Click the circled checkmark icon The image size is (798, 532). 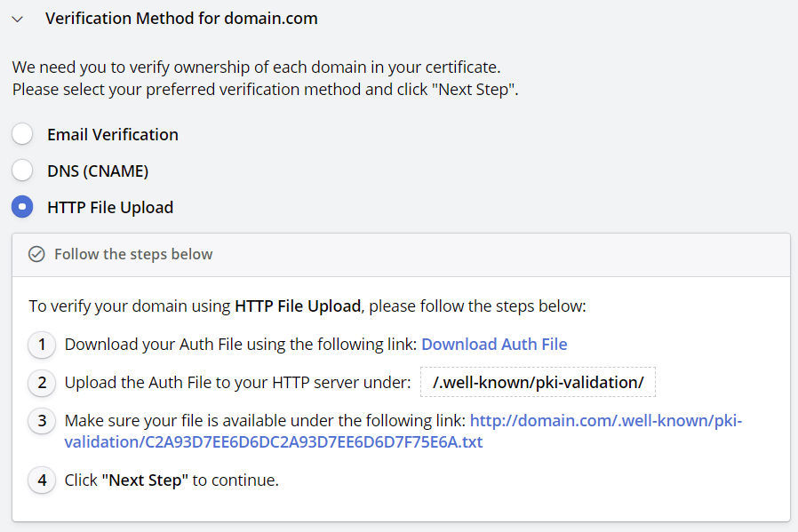coord(36,254)
